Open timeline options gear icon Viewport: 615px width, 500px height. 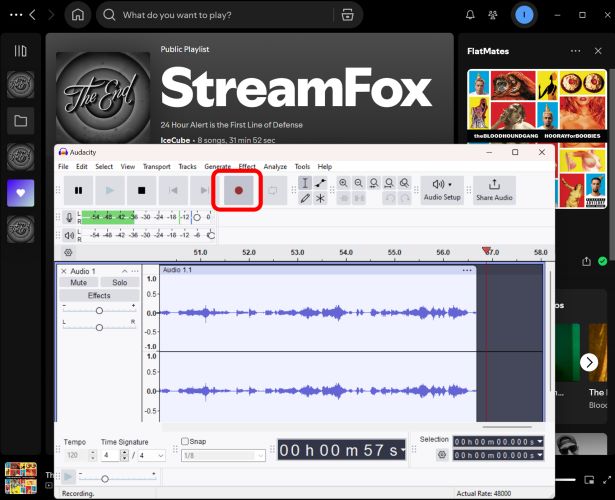(68, 252)
